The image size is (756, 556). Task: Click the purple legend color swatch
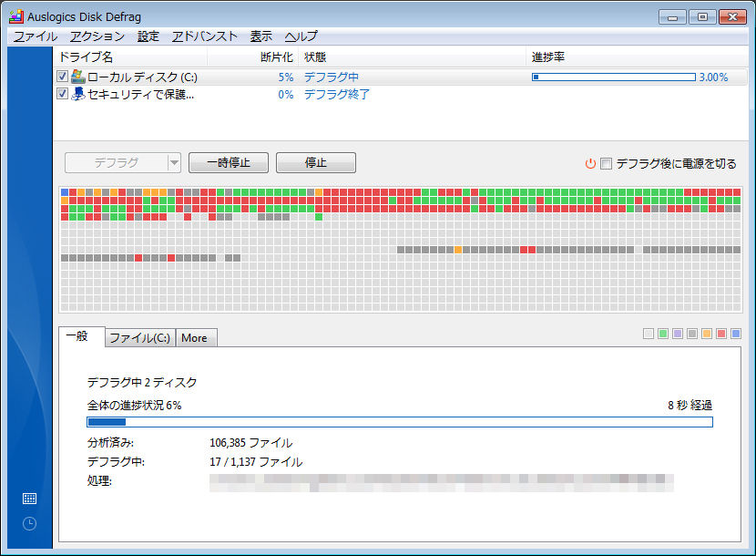click(x=678, y=334)
